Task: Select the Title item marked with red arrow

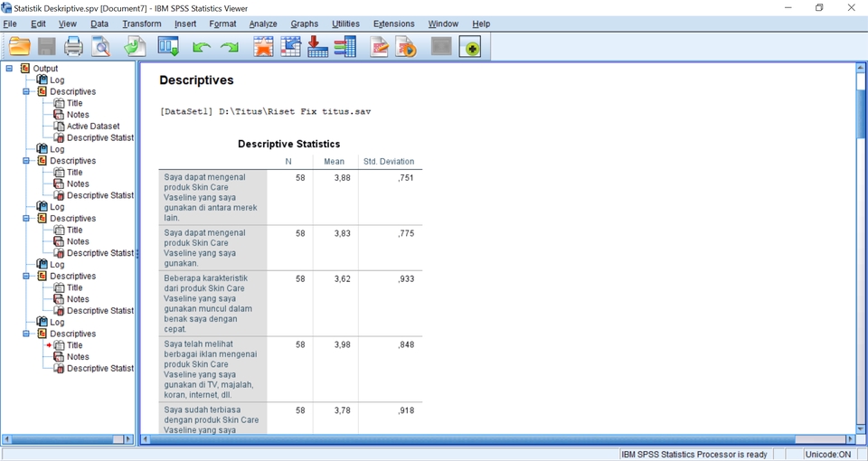Action: point(75,345)
